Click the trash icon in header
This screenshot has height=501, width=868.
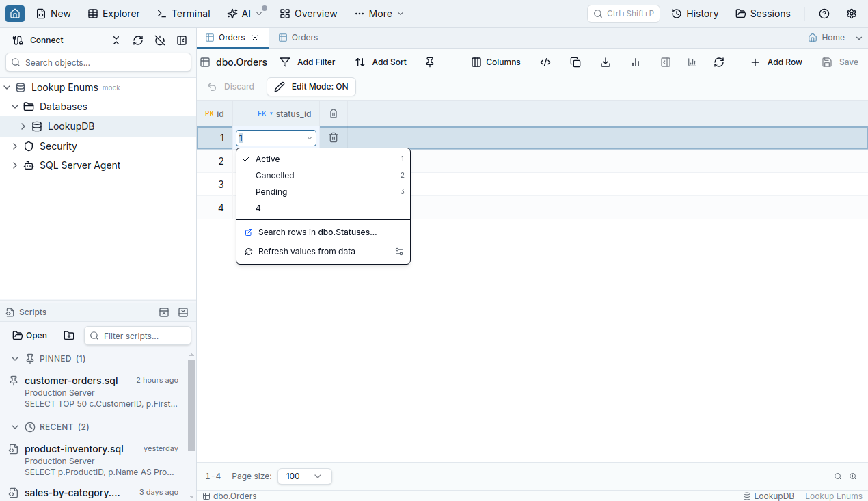pos(334,113)
